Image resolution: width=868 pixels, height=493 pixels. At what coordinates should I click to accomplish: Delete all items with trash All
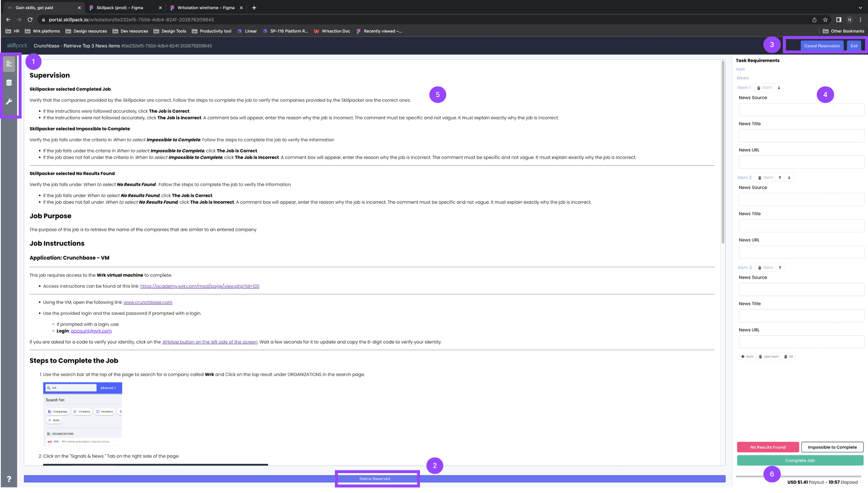pyautogui.click(x=788, y=357)
